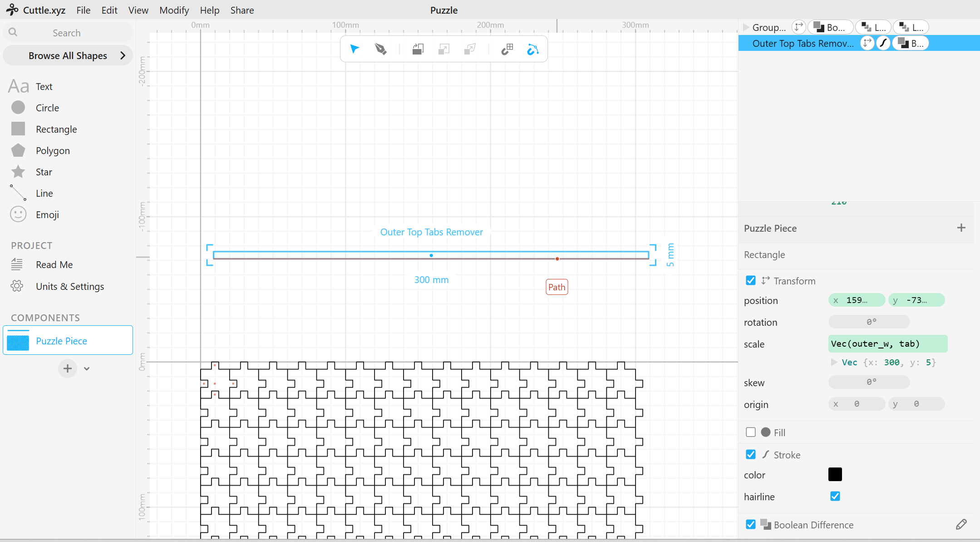Uncheck the hairline checkbox
This screenshot has height=542, width=980.
[x=835, y=496]
